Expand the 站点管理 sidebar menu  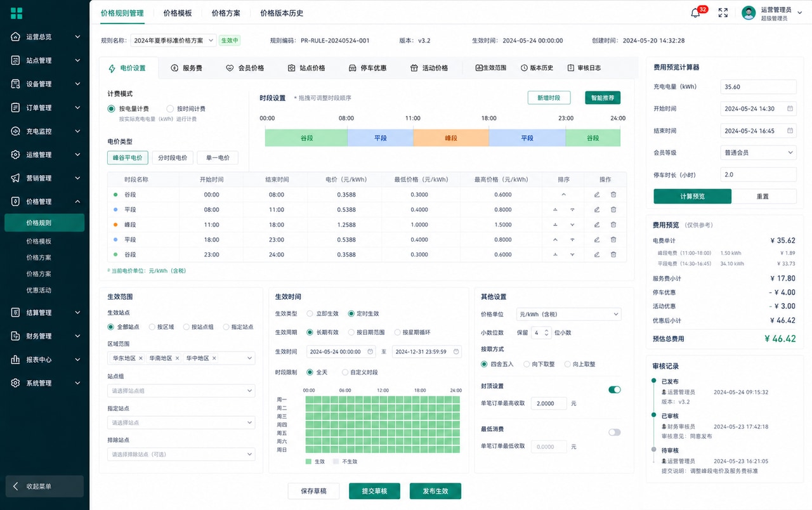77,61
